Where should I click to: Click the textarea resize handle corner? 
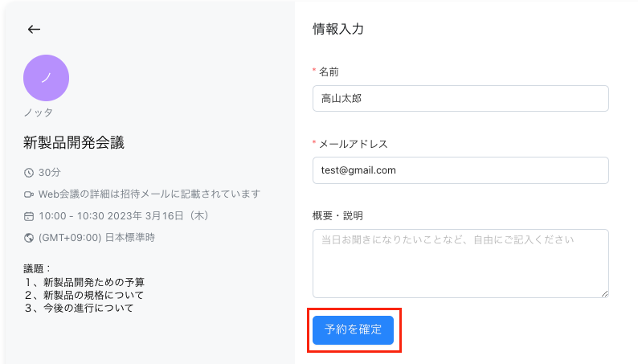click(604, 293)
